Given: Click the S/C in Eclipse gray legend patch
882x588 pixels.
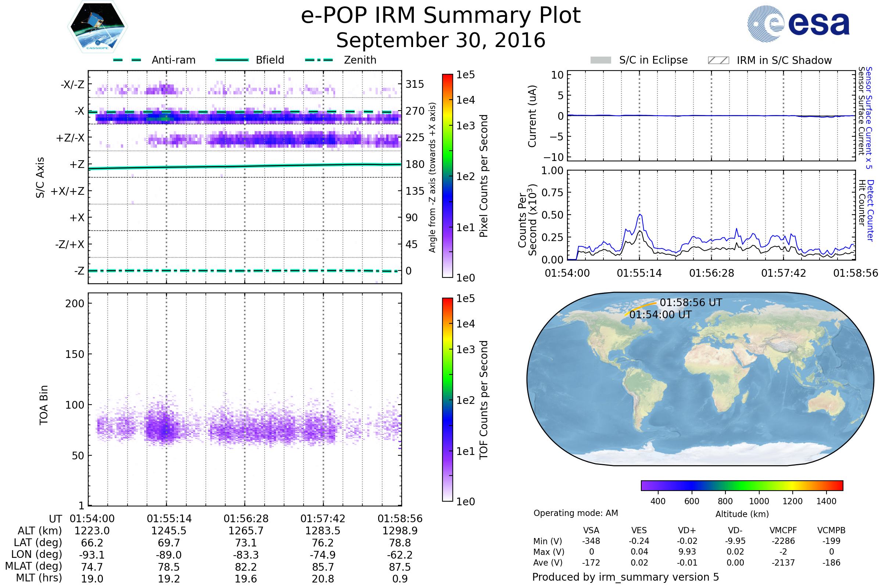Looking at the screenshot, I should (601, 60).
